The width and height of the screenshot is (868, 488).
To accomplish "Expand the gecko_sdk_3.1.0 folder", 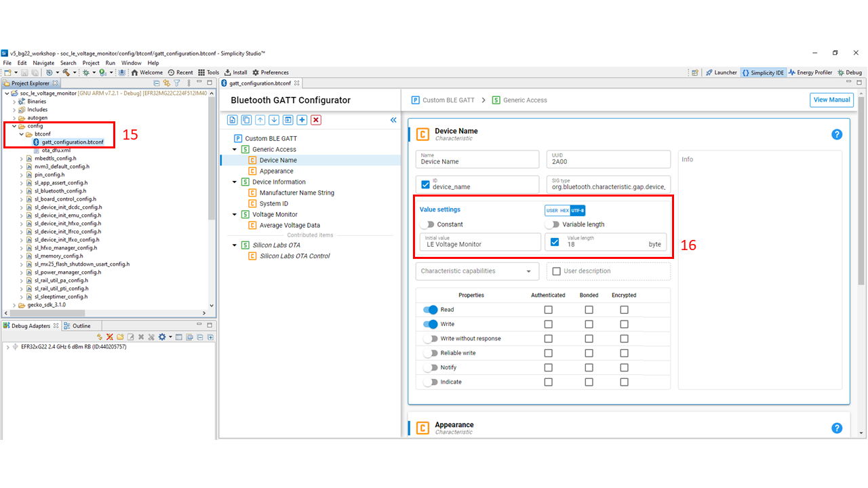I will [x=14, y=305].
